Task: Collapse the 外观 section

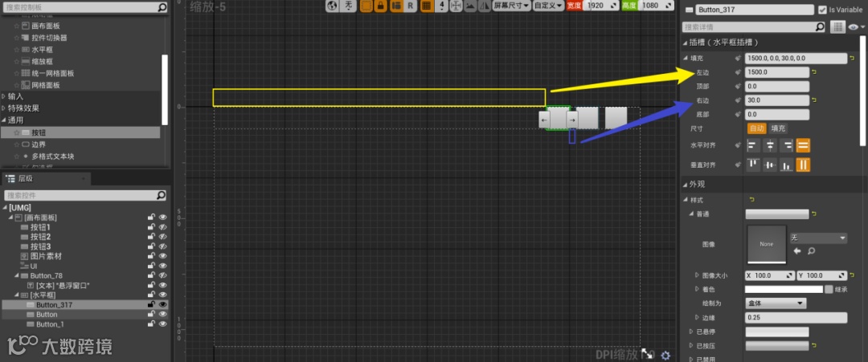Action: click(x=686, y=184)
